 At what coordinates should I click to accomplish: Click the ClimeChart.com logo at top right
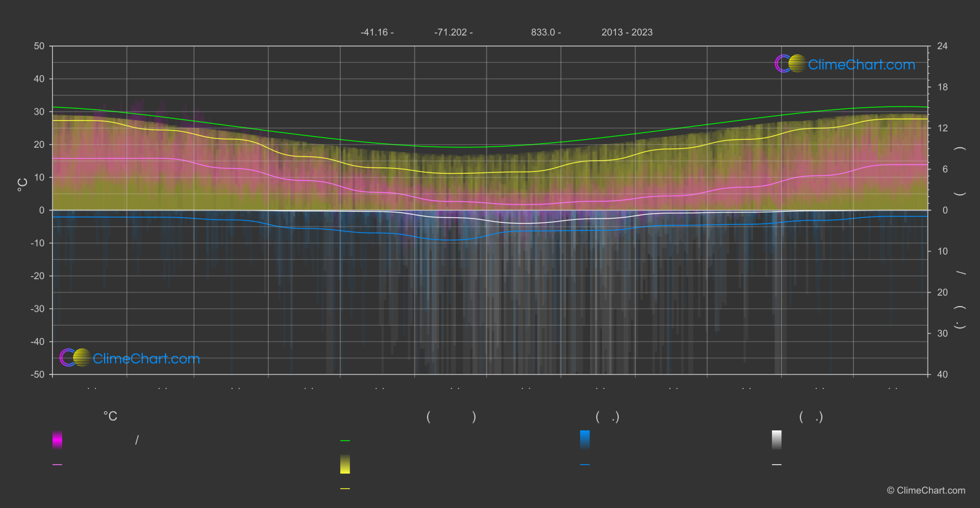pos(845,64)
